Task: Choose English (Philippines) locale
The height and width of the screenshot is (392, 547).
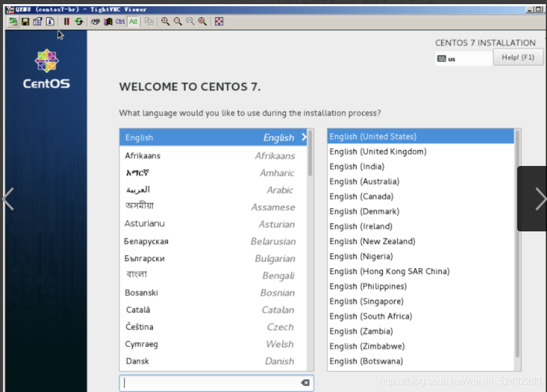Action: coord(420,286)
